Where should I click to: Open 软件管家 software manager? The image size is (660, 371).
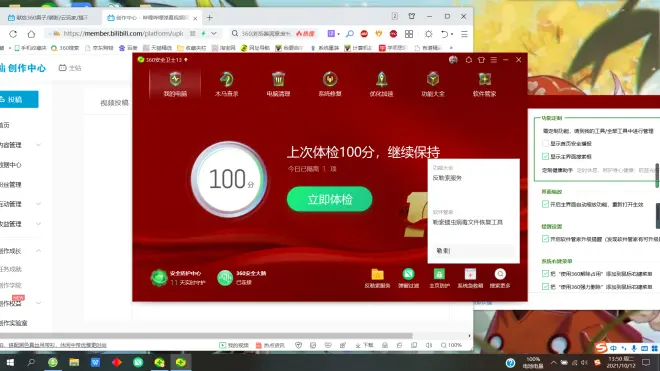(x=484, y=84)
